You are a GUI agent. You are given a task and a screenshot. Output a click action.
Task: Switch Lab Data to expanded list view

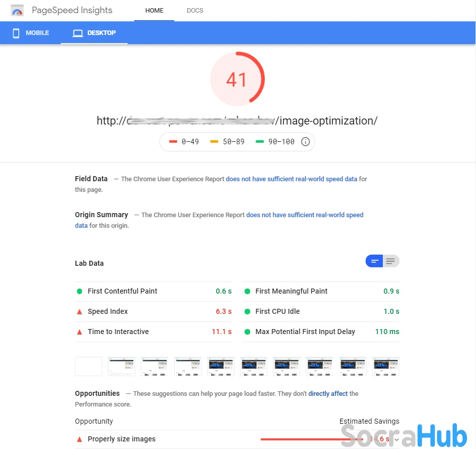390,261
